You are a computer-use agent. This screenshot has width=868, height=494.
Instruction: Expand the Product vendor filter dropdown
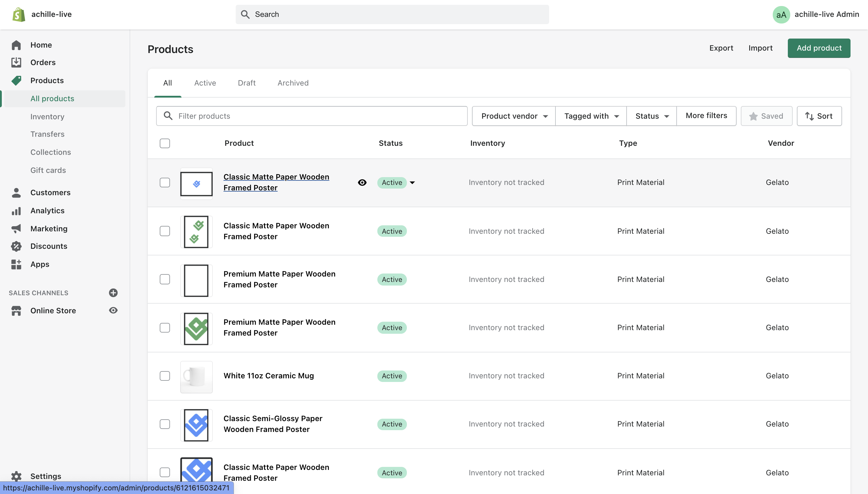point(514,116)
